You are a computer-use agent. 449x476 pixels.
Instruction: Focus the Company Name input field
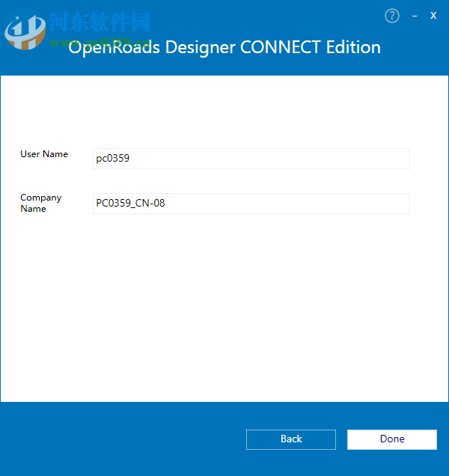[x=251, y=204]
